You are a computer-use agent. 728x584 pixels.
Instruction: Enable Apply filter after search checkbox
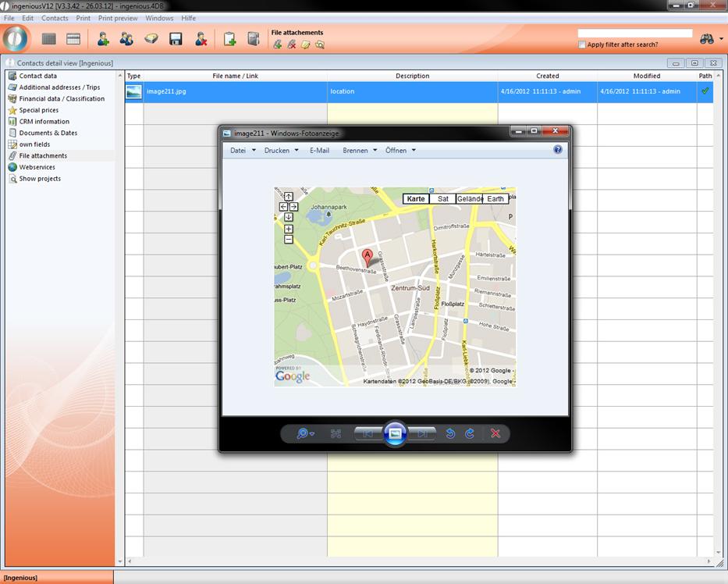point(582,45)
